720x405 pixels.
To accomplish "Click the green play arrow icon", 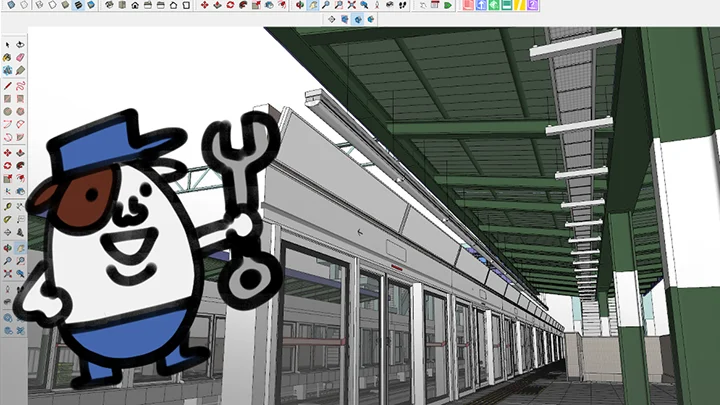I will point(448,5).
